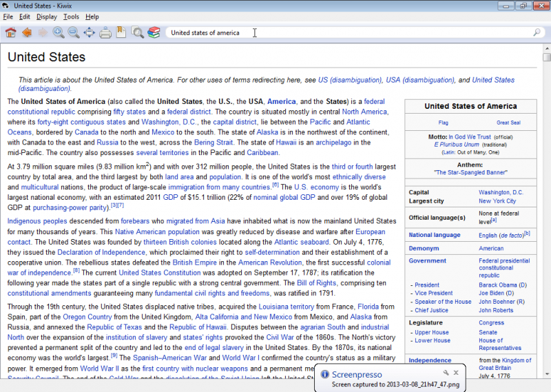Follow the 'Bering Strait' link
551x392 pixels.
[214, 143]
